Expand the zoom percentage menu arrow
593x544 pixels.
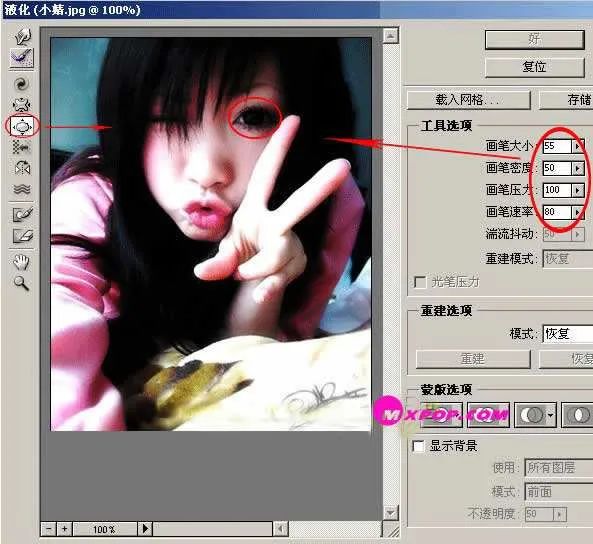pos(145,528)
